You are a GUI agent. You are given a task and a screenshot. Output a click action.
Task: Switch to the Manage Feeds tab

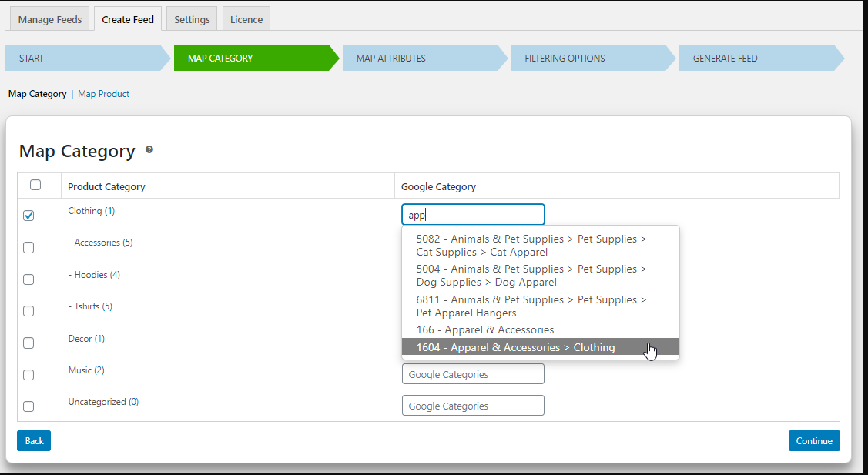50,19
